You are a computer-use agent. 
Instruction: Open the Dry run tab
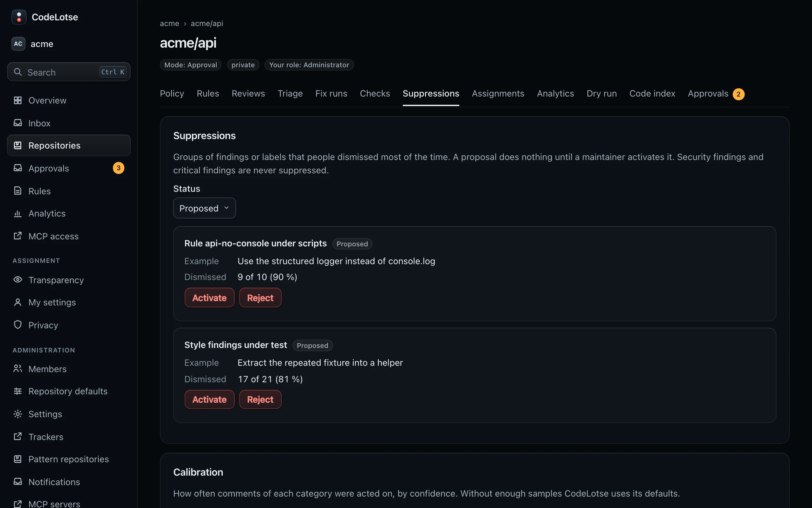coord(601,93)
